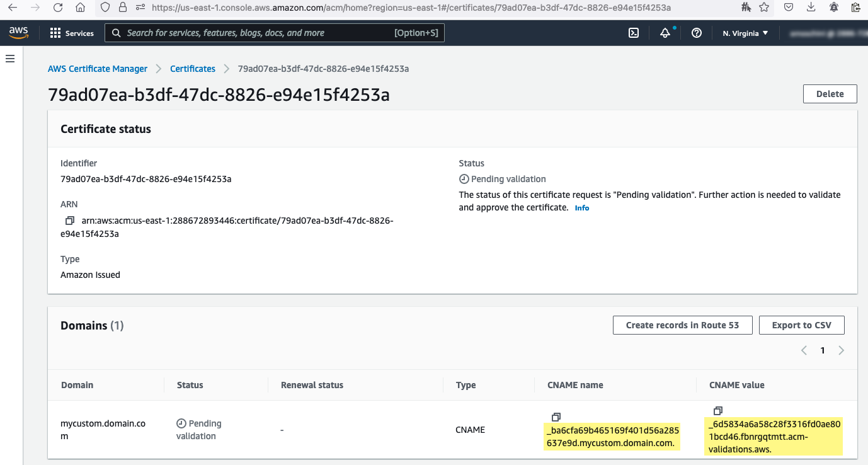The width and height of the screenshot is (868, 465).
Task: Select page 1 in pagination
Action: tap(823, 350)
